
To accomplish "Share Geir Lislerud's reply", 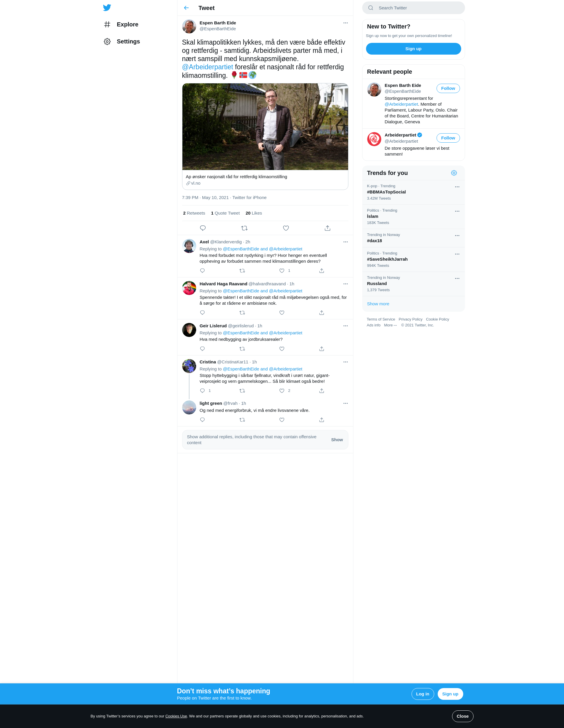I will click(x=322, y=349).
